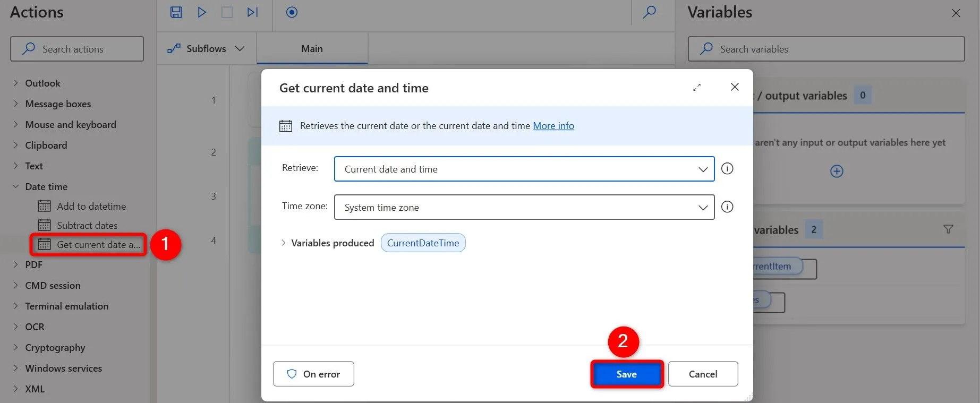Open the Subflows dropdown
The width and height of the screenshot is (980, 403).
coord(206,49)
